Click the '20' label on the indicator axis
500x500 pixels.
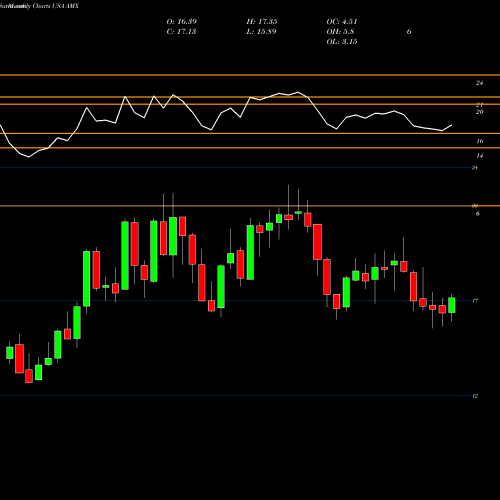479,112
